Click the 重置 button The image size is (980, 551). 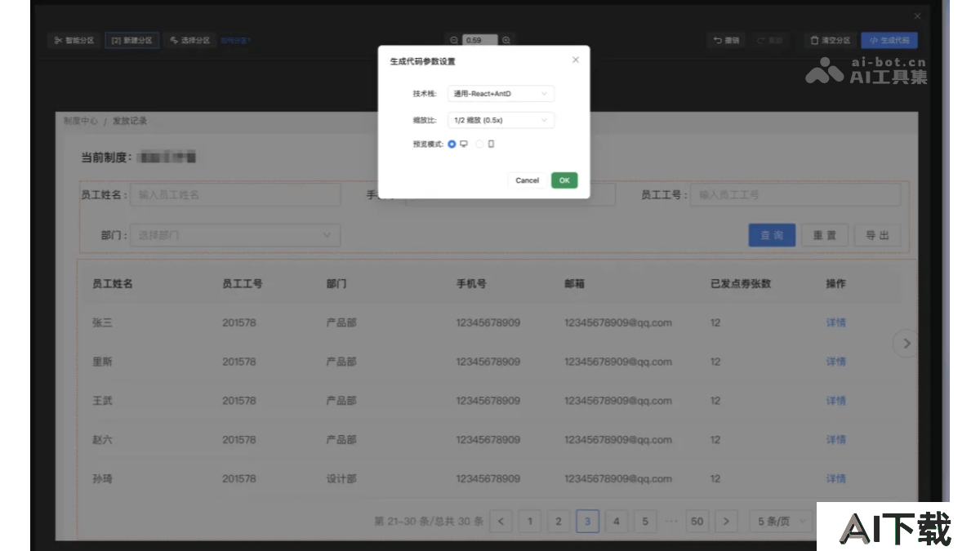click(825, 235)
